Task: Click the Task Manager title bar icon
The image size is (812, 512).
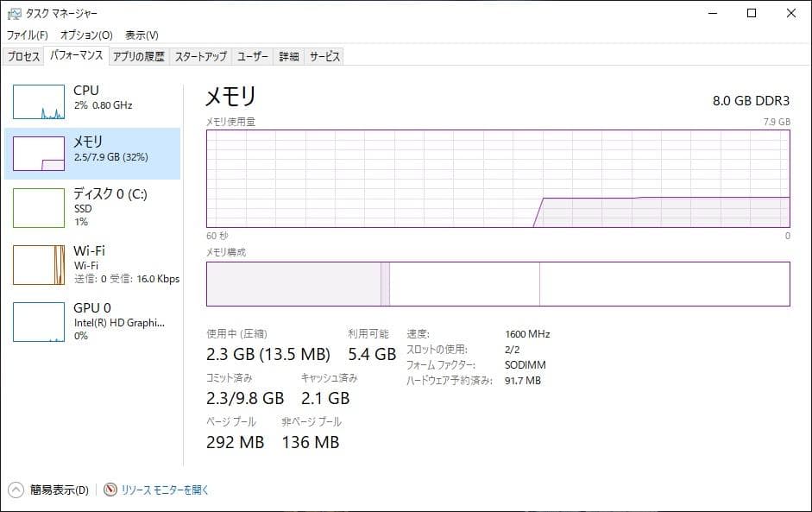Action: click(x=16, y=13)
